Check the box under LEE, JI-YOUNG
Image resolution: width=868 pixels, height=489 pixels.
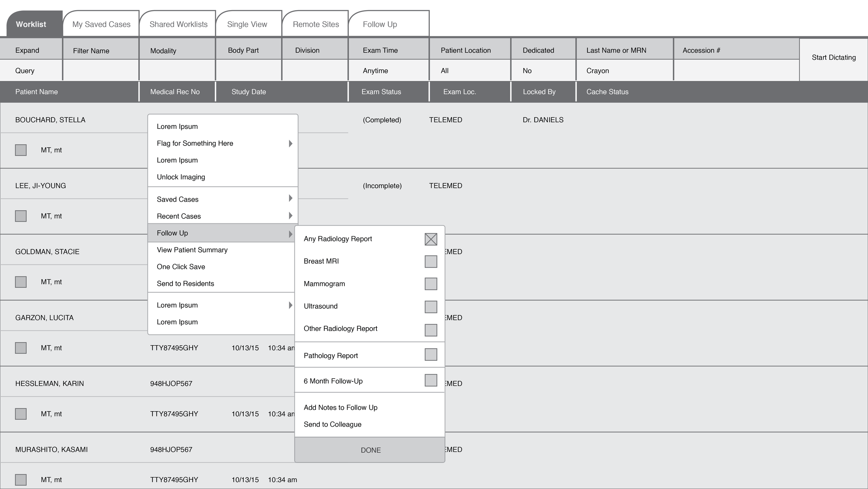[x=21, y=216]
